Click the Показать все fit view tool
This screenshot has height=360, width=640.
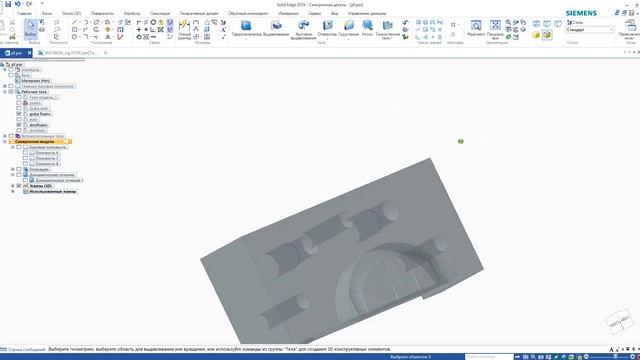coord(495,29)
